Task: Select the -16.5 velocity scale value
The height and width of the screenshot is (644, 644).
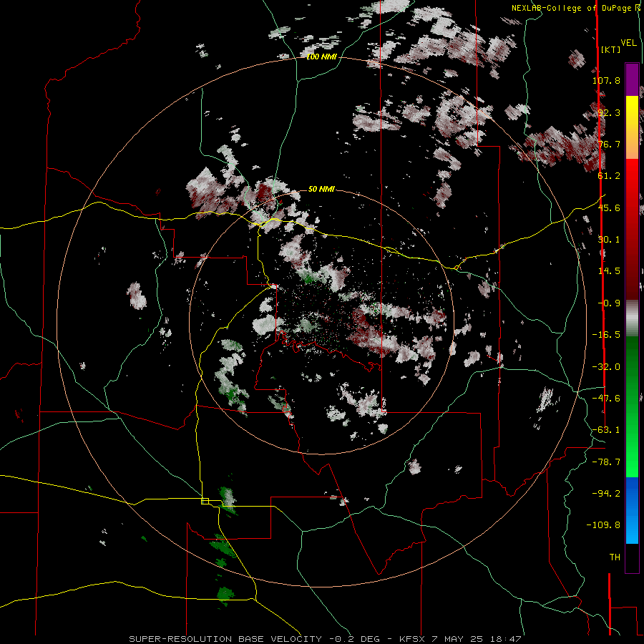Action: click(606, 335)
